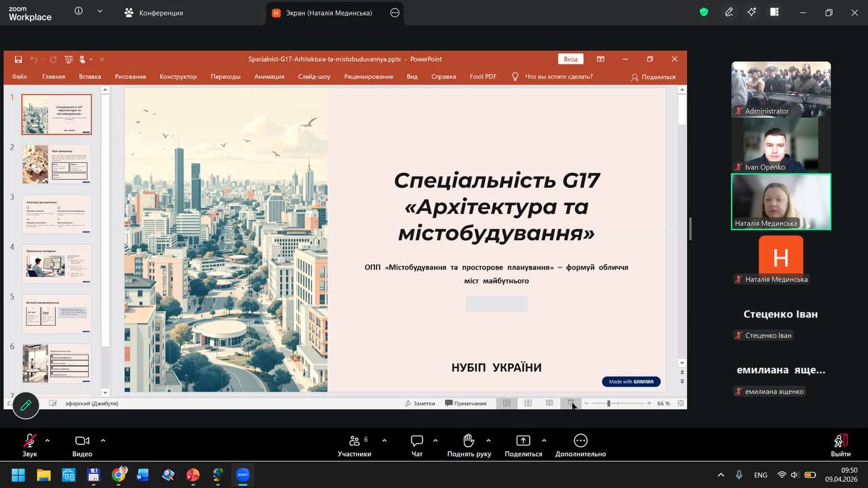Switch to the Конференция tab
The height and width of the screenshot is (488, 868).
[153, 13]
